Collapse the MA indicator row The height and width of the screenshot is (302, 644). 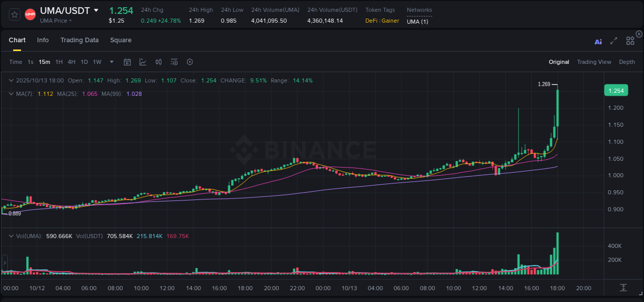[x=11, y=94]
